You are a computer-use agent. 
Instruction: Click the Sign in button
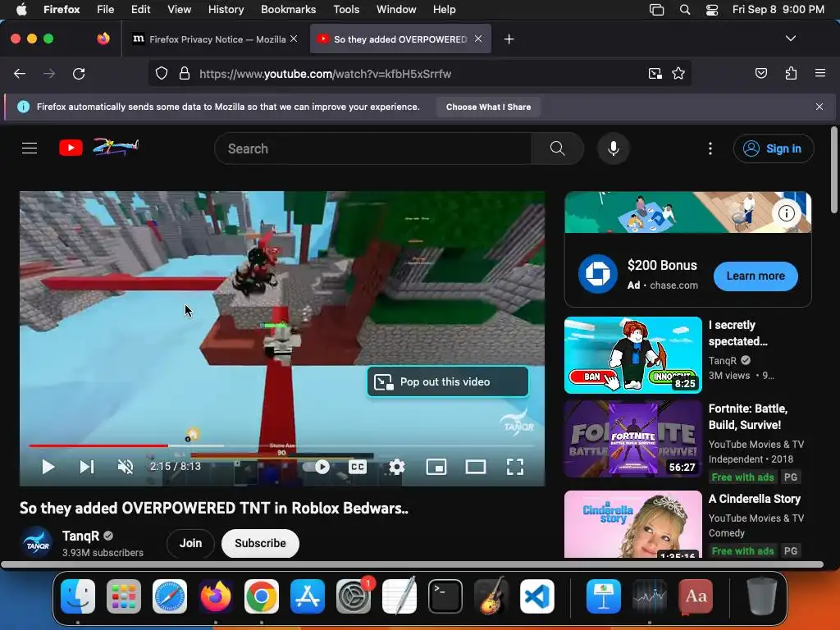click(774, 148)
